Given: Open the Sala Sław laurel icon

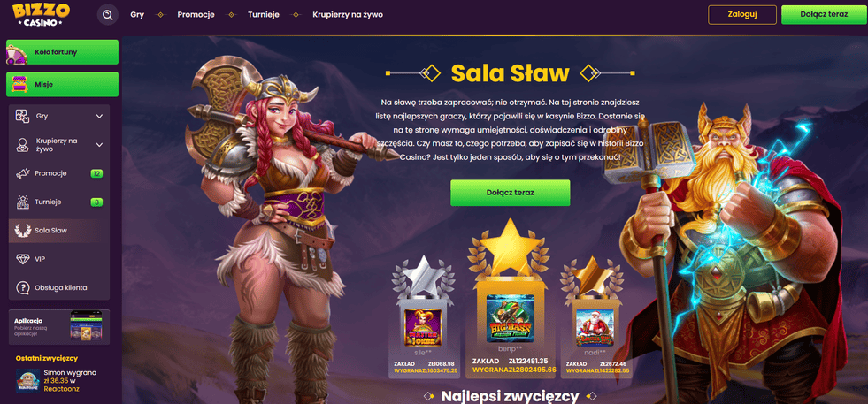Looking at the screenshot, I should (x=23, y=230).
